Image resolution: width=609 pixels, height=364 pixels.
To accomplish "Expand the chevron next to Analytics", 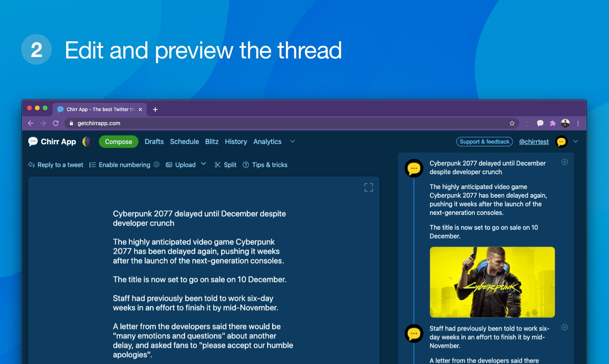I will [x=293, y=141].
